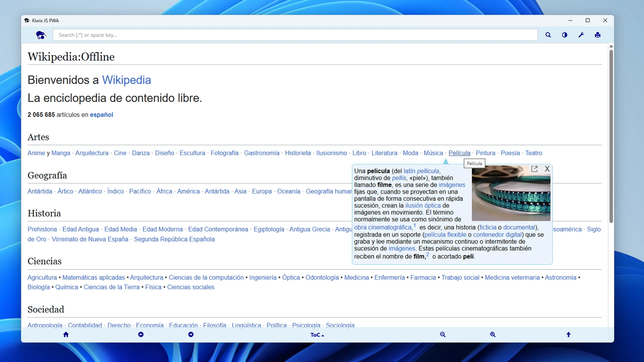Go home via the house icon
Image resolution: width=644 pixels, height=362 pixels.
tap(66, 335)
